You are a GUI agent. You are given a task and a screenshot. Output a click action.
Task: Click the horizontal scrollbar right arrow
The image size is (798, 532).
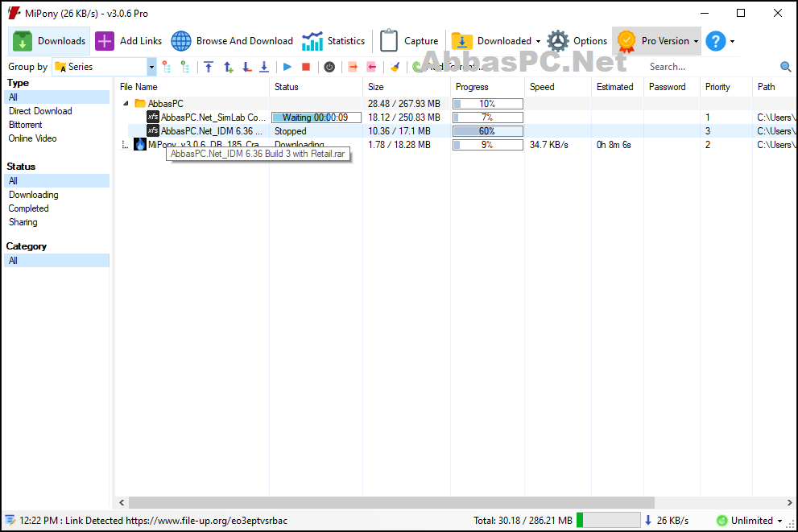point(789,502)
